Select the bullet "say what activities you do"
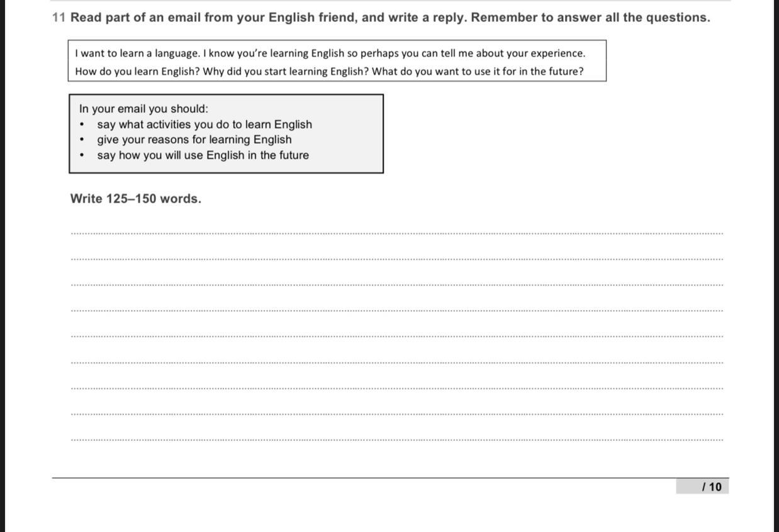The image size is (779, 532). coord(205,125)
